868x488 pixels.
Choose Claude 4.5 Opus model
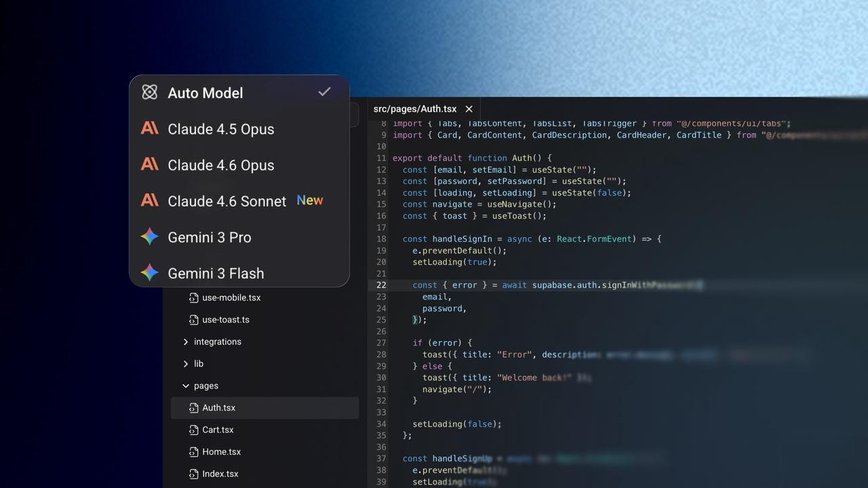[x=239, y=129]
